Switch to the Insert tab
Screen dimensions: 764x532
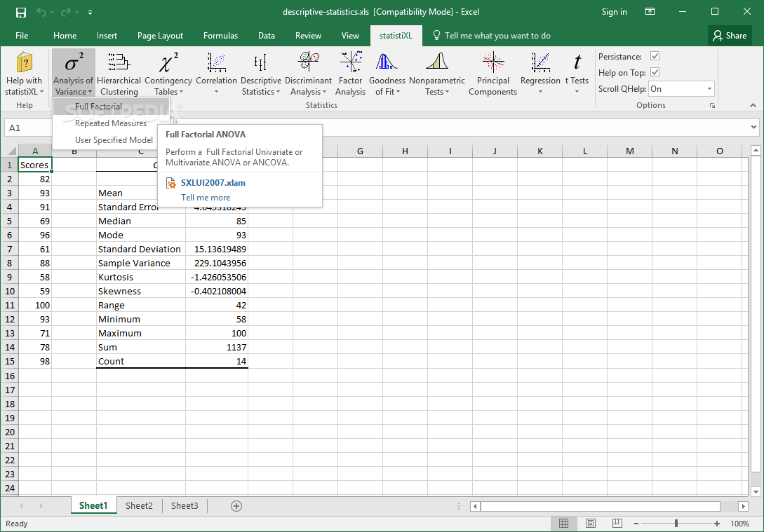(x=107, y=36)
